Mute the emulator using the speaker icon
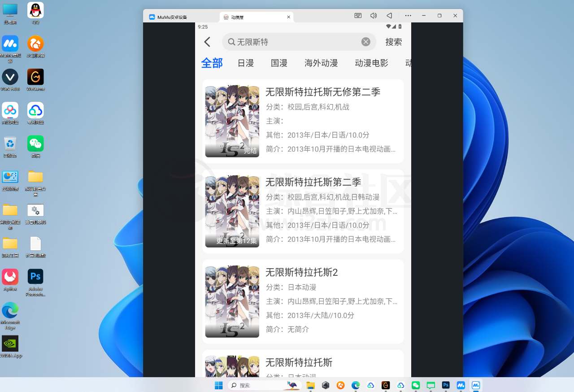 tap(374, 15)
